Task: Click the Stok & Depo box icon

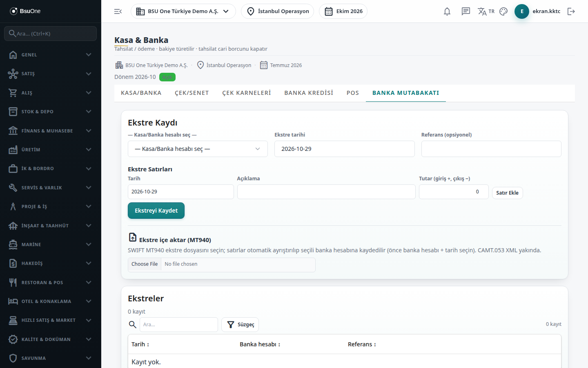Action: [x=13, y=112]
